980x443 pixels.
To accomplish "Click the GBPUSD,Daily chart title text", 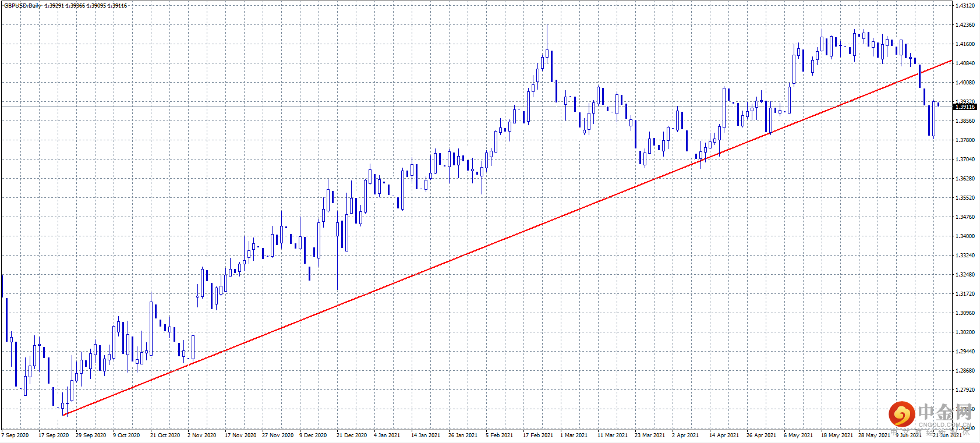I will [x=23, y=5].
